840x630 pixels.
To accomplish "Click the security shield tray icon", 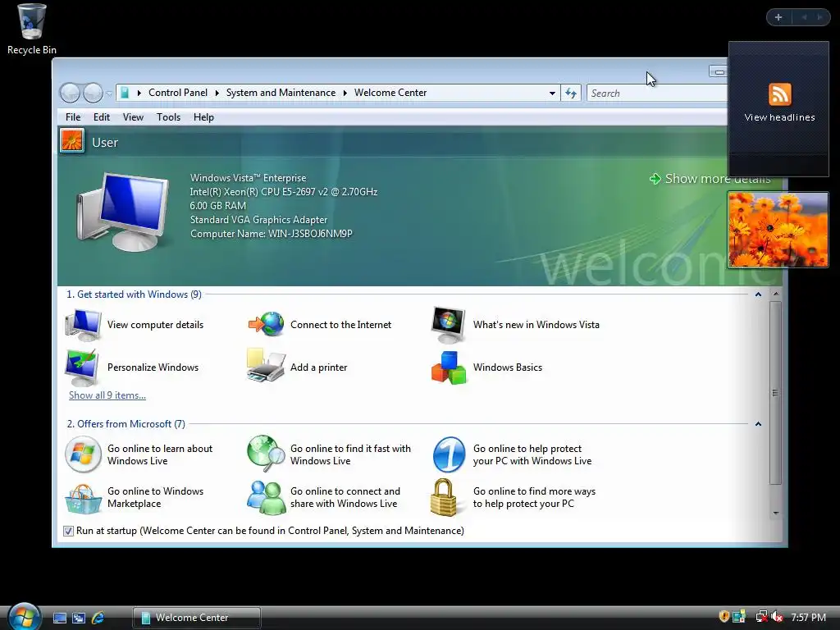I will (x=724, y=617).
